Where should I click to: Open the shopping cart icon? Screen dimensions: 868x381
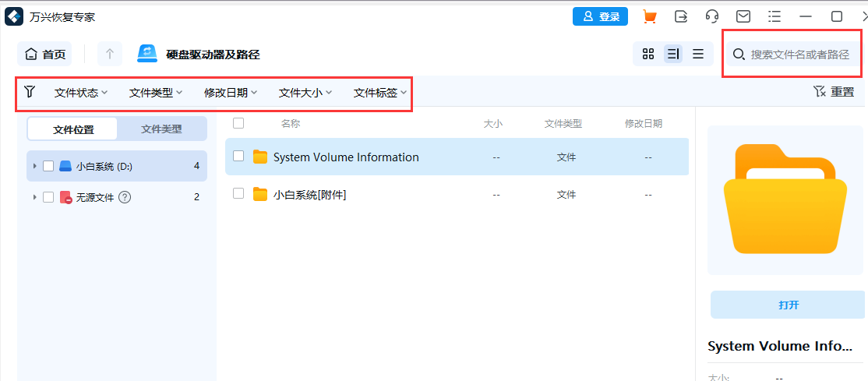[649, 16]
